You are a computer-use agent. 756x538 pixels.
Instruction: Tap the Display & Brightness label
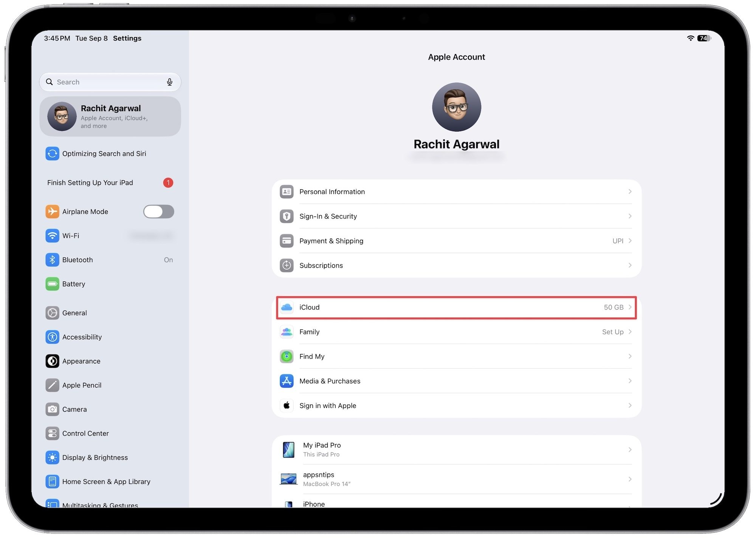(95, 458)
